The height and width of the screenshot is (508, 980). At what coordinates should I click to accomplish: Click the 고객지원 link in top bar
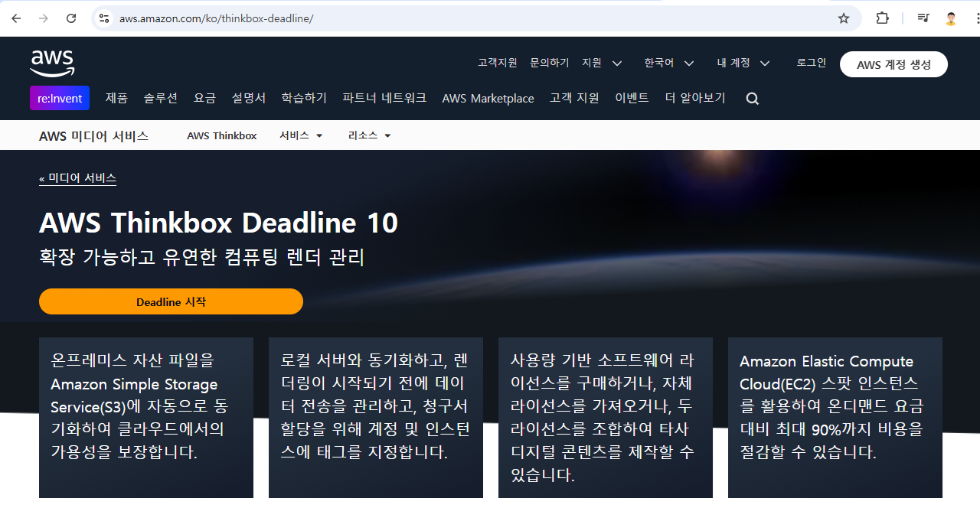point(497,63)
